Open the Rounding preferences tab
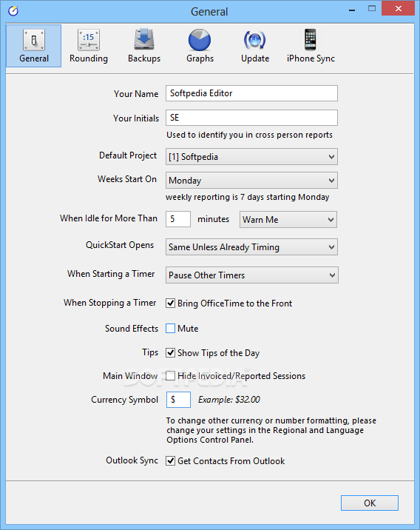Screen dimensions: 420x530 pos(89,46)
